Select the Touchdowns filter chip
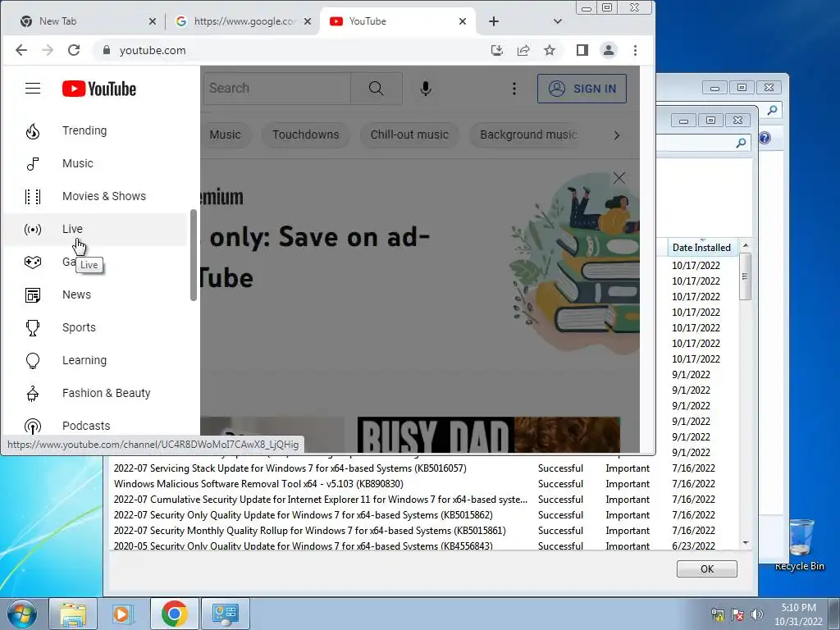Screen dimensions: 840x630 click(305, 135)
